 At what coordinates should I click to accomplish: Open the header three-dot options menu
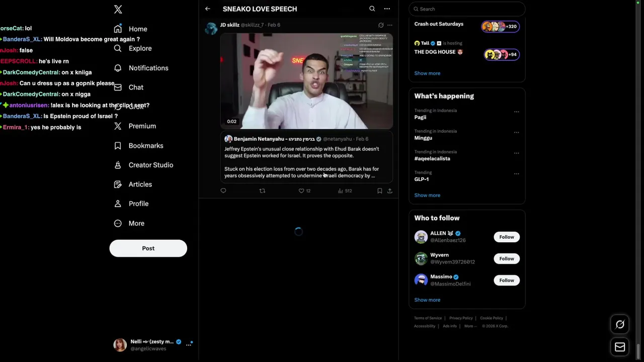tap(387, 9)
